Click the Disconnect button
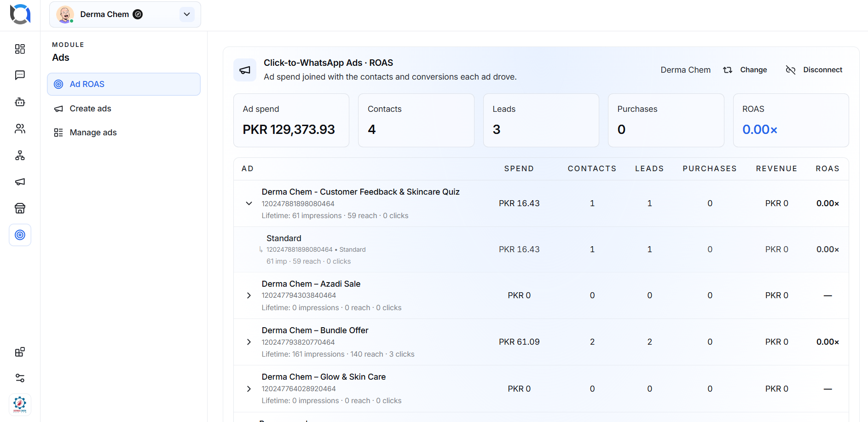The height and width of the screenshot is (422, 868). [x=814, y=70]
